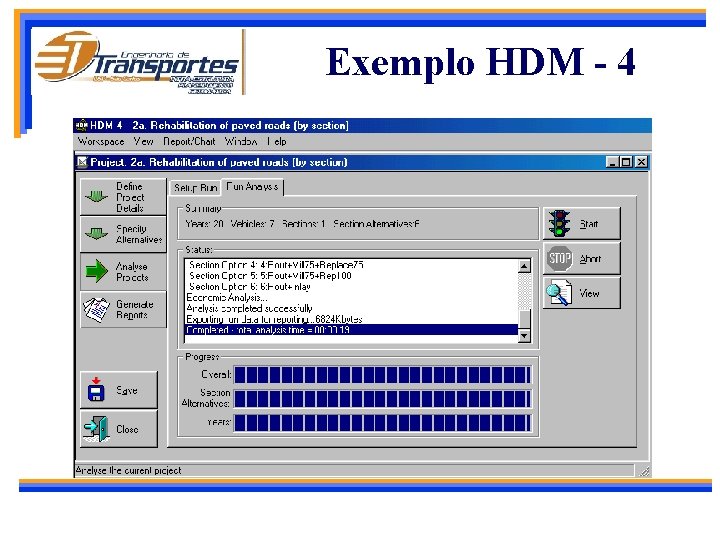Open the Window menu
The height and width of the screenshot is (540, 720).
point(241,141)
